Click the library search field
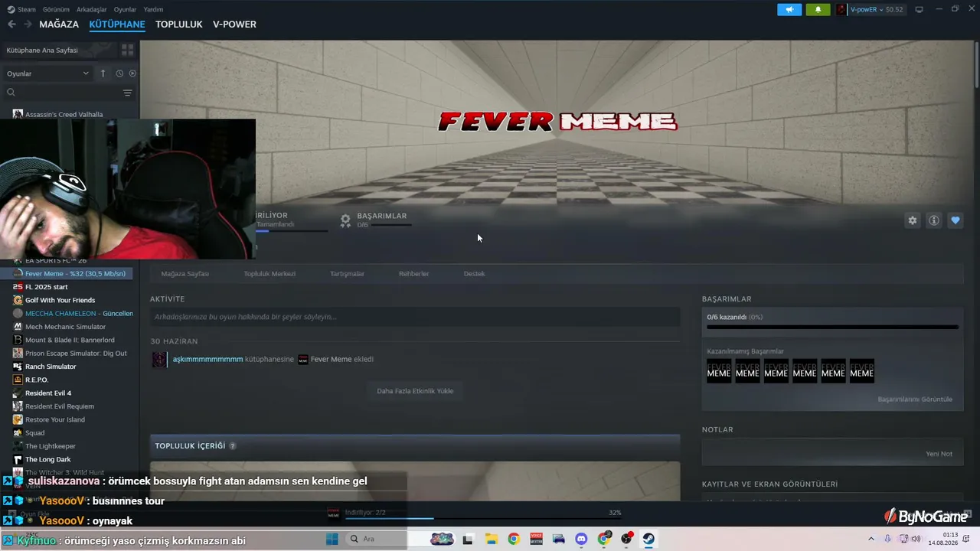The image size is (980, 551). click(63, 93)
